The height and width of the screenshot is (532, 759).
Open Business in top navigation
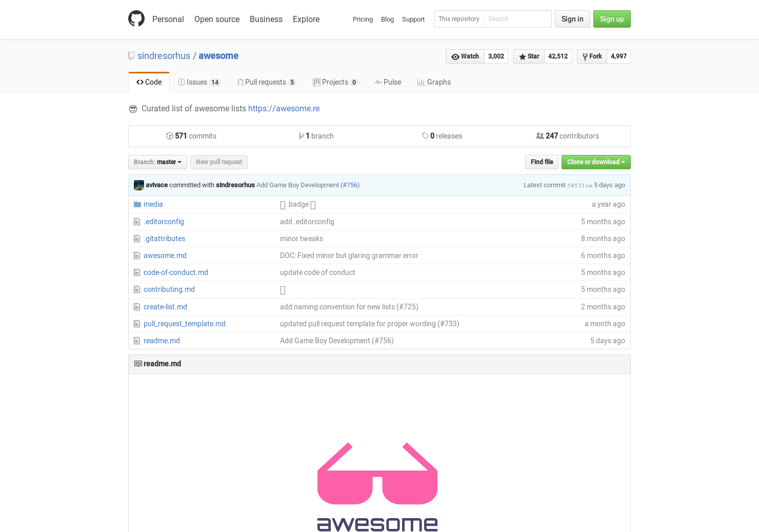pyautogui.click(x=266, y=19)
